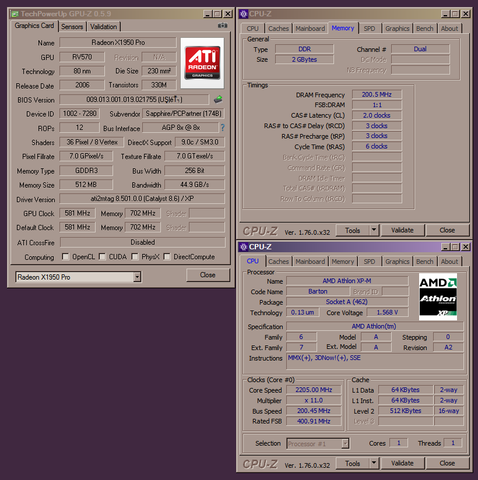Click the Subvendor Sapphire/PCPartner field
This screenshot has height=480, width=478.
point(183,114)
